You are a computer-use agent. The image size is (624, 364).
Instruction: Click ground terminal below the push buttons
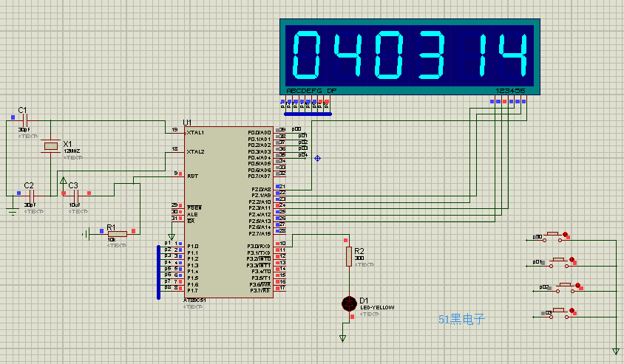616,351
